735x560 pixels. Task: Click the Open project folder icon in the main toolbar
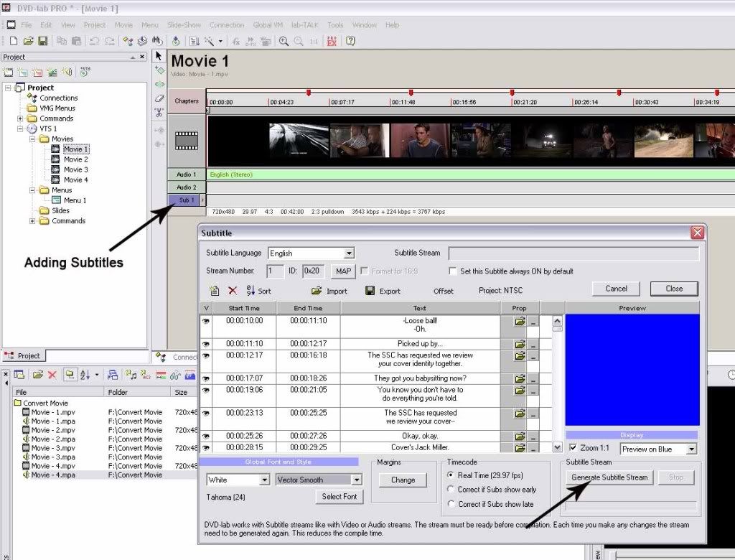pos(28,41)
